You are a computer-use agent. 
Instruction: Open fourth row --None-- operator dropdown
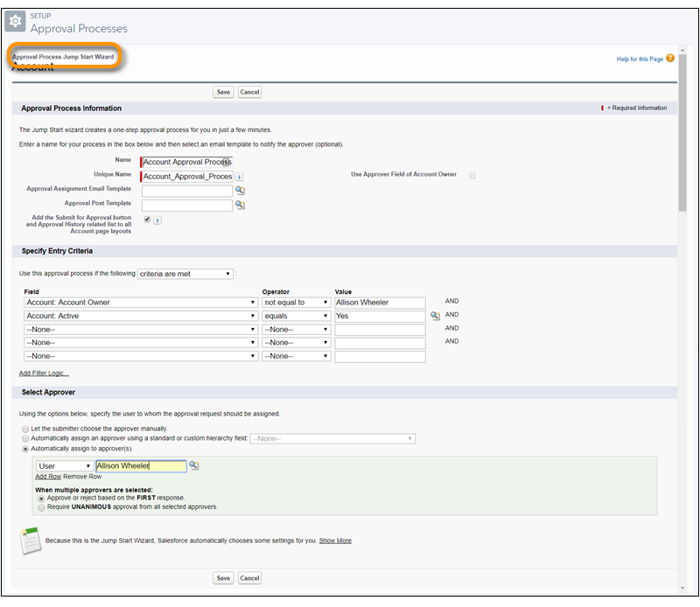(297, 343)
